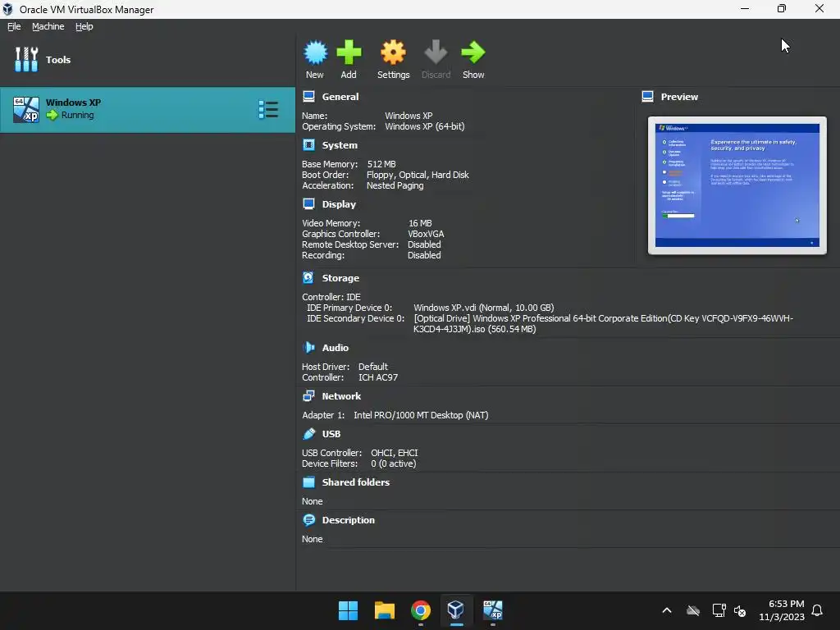The height and width of the screenshot is (630, 840).
Task: Click the muted volume tray icon
Action: pos(741,610)
